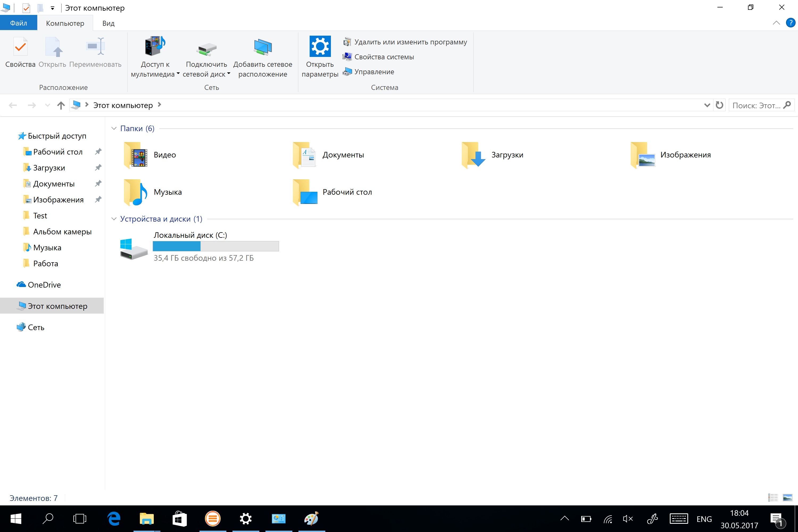Collapse the ribbon with the chevron
This screenshot has width=798, height=532.
776,23
